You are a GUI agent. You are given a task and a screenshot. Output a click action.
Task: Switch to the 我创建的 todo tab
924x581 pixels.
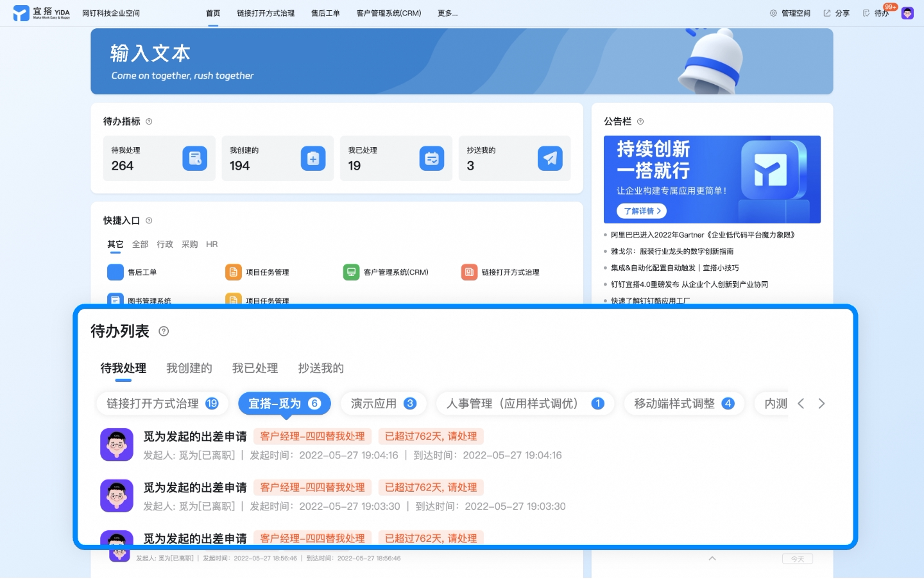[x=189, y=368]
